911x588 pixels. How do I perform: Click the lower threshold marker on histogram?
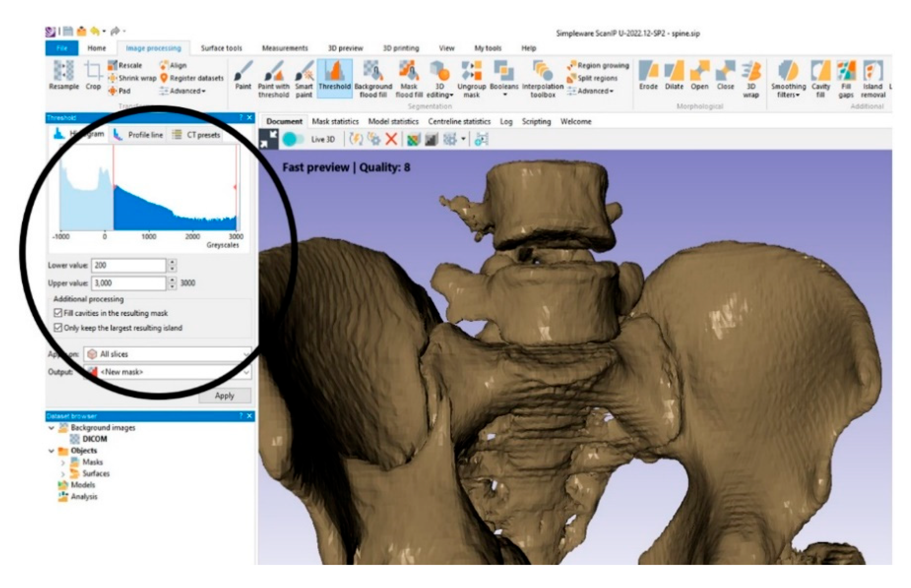(114, 187)
